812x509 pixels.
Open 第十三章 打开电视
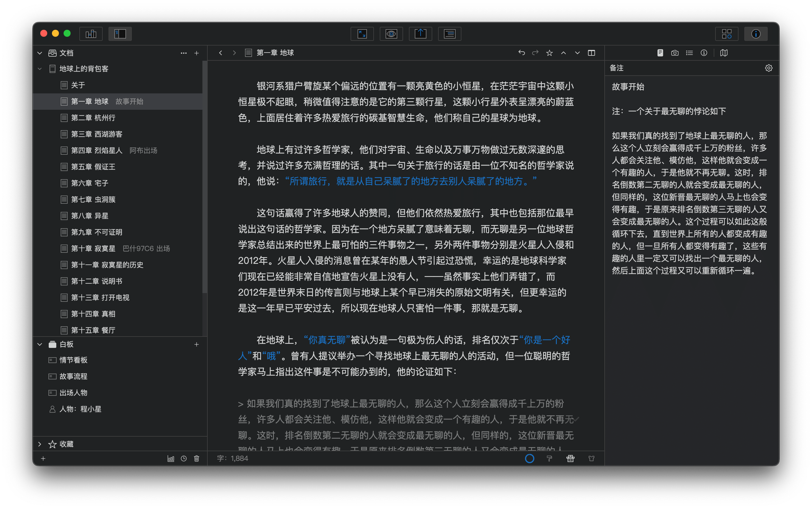coord(118,297)
